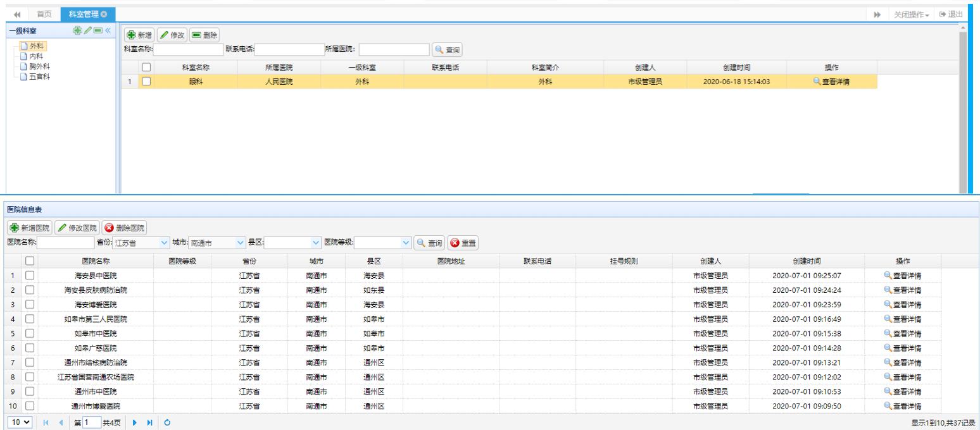The height and width of the screenshot is (430, 980).
Task: Click the green add icon in 一级科室 header
Action: (x=77, y=30)
